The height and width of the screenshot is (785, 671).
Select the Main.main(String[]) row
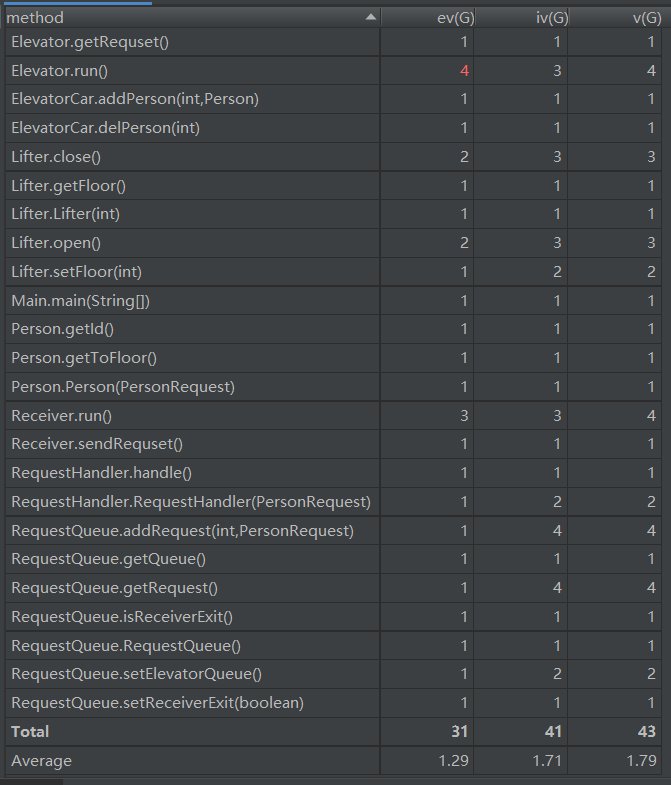pos(81,301)
